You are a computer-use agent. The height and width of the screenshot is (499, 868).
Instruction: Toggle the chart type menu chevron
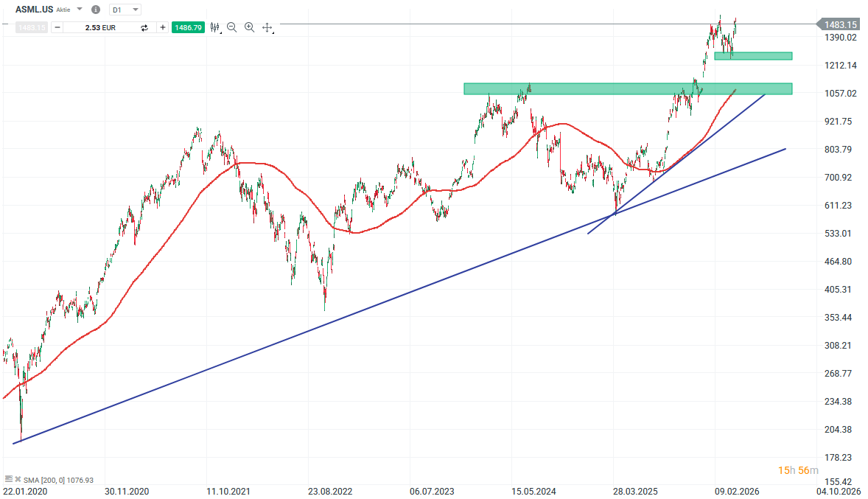(220, 32)
